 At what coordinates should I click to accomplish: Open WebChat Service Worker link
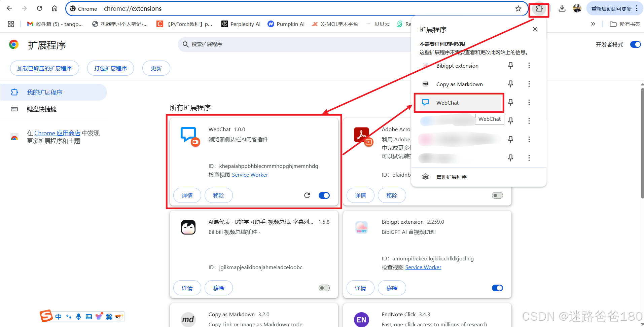click(250, 175)
